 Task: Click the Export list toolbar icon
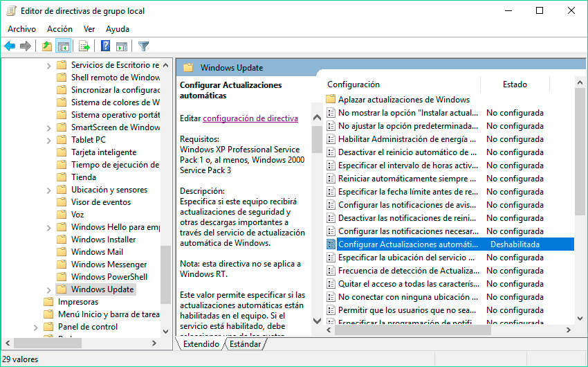pos(84,46)
